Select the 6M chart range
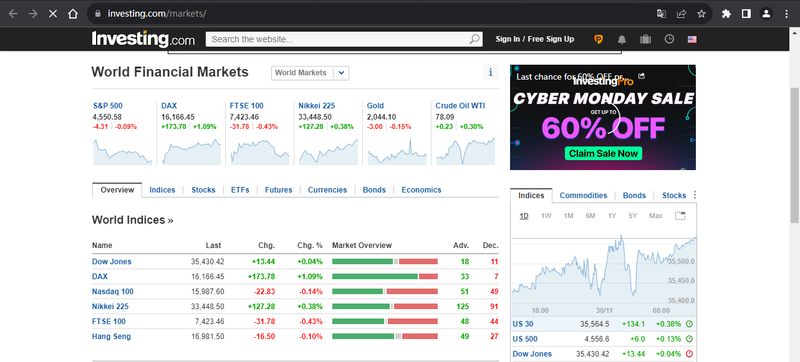This screenshot has height=362, width=800. (590, 216)
